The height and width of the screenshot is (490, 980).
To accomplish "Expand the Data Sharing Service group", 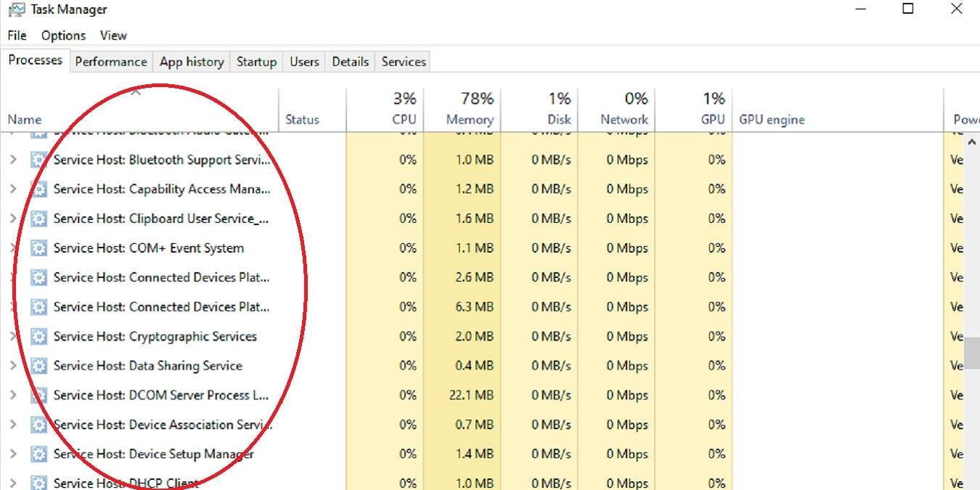I will click(x=13, y=366).
